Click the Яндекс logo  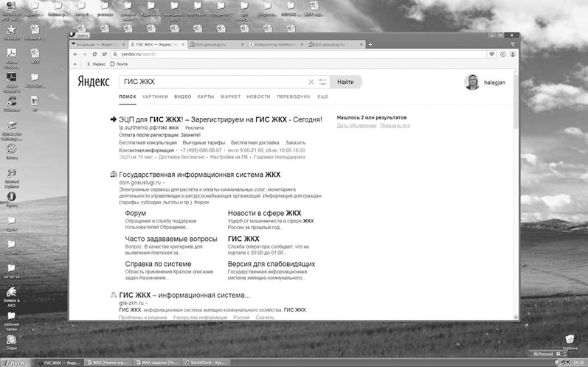(x=94, y=82)
